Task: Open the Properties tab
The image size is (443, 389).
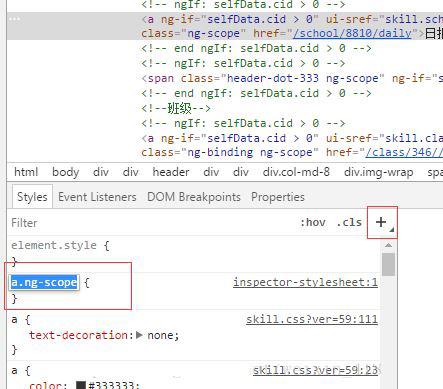Action: [278, 197]
